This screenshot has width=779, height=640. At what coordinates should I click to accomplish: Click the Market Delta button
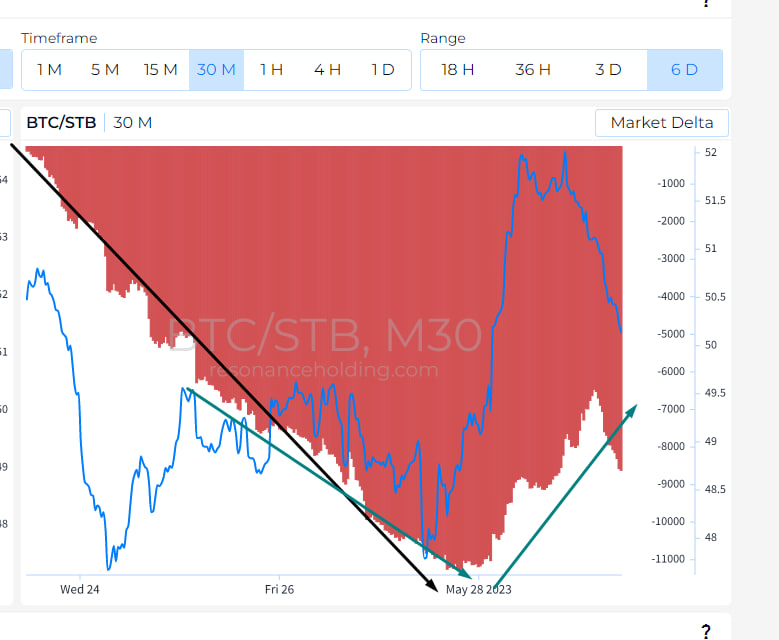(662, 123)
